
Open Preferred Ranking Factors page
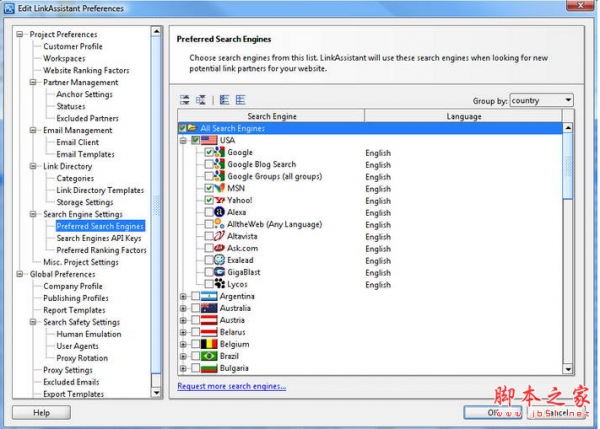point(101,250)
